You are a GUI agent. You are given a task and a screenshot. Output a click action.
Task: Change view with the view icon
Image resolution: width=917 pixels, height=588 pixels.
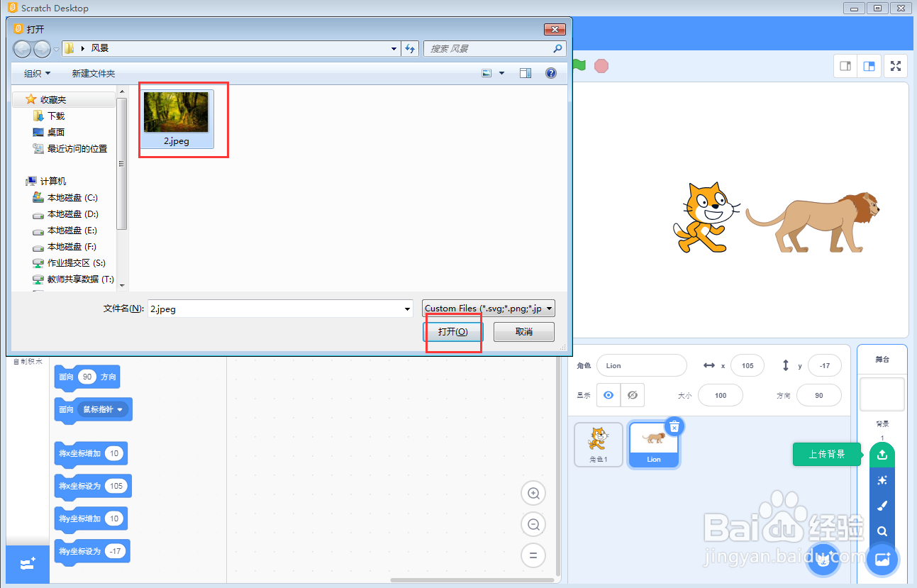(487, 73)
